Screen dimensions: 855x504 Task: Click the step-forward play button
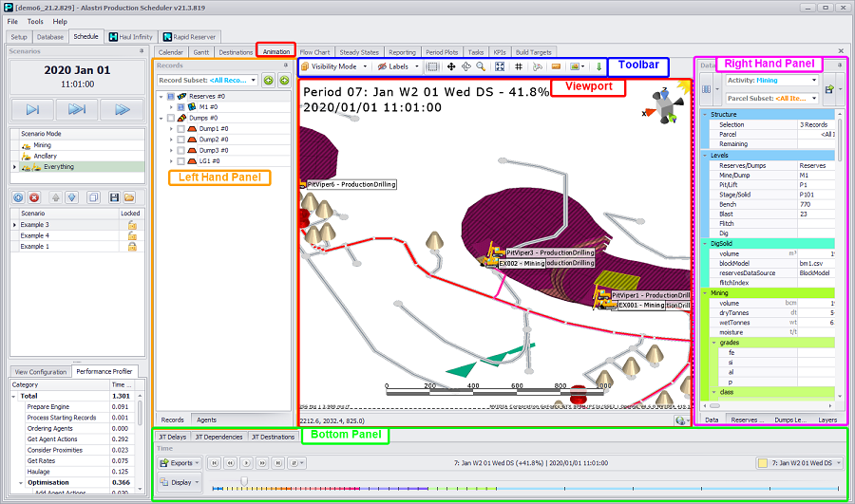(33, 109)
